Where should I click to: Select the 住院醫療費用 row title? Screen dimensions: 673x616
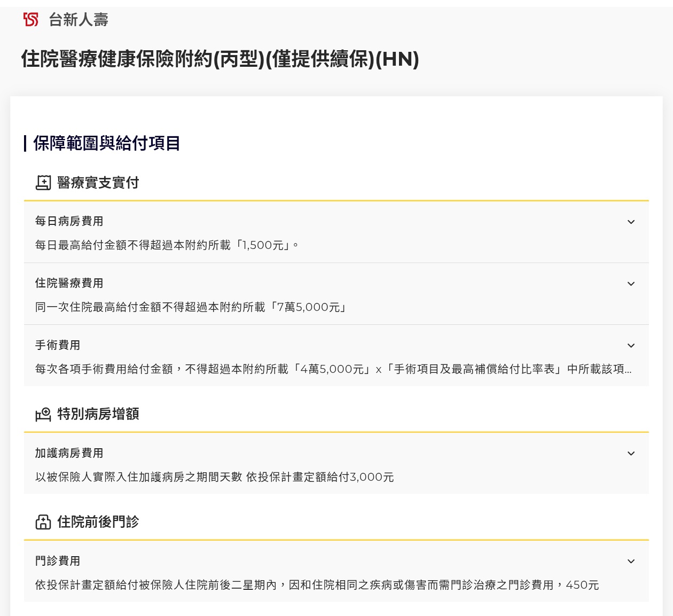pos(69,283)
